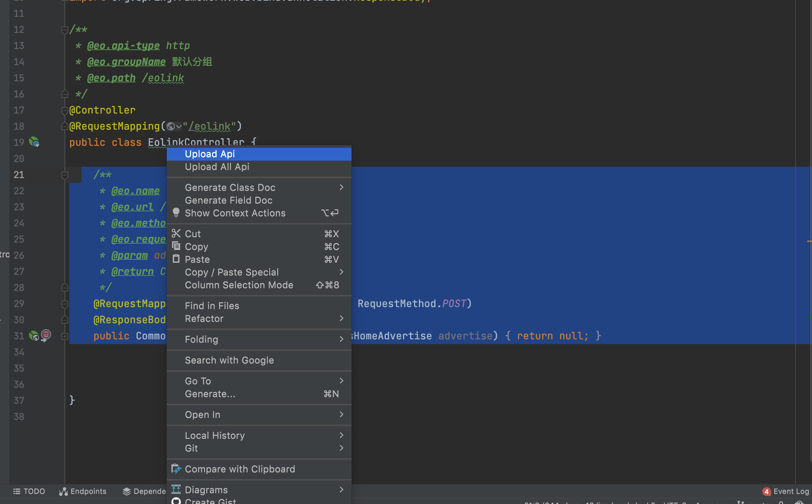Expand the Open In submenu
The height and width of the screenshot is (504, 812).
(259, 415)
